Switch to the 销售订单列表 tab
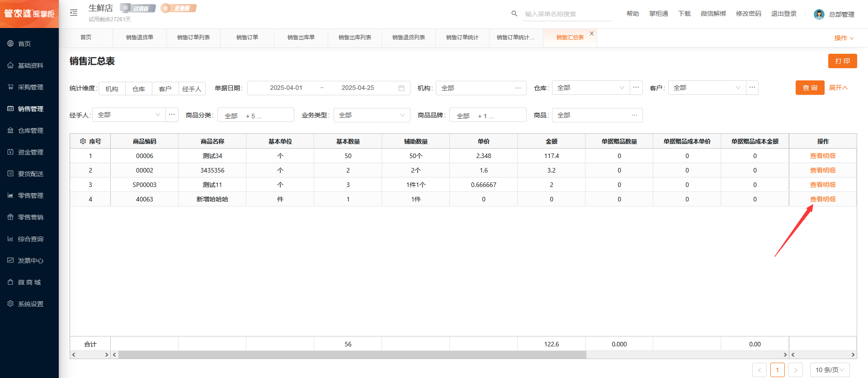Image resolution: width=868 pixels, height=378 pixels. [x=193, y=37]
